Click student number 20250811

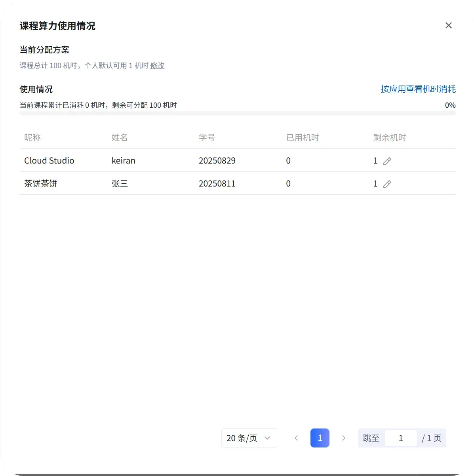click(x=217, y=183)
